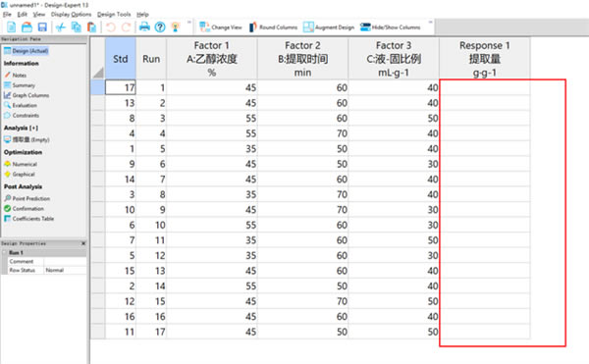Open the Display Options menu
589x364 pixels.
71,15
